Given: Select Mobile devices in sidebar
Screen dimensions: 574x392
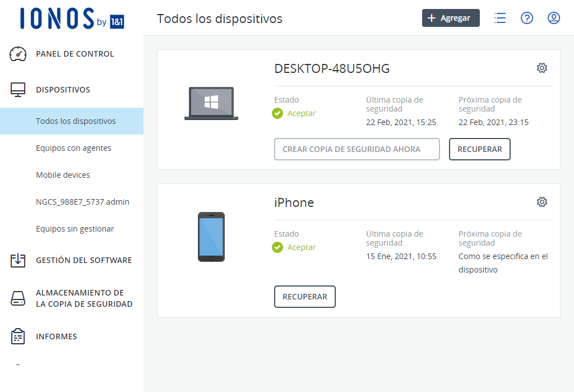Looking at the screenshot, I should pyautogui.click(x=63, y=175).
